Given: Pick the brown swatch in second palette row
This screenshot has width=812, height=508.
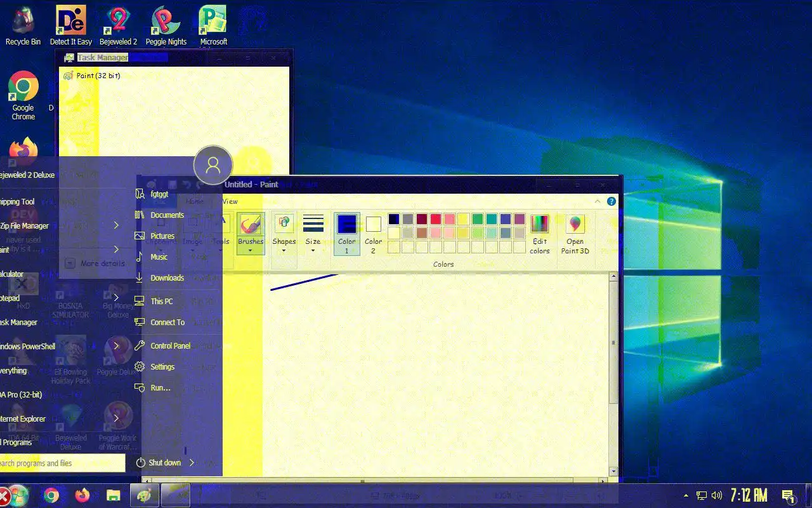Looking at the screenshot, I should click(422, 233).
